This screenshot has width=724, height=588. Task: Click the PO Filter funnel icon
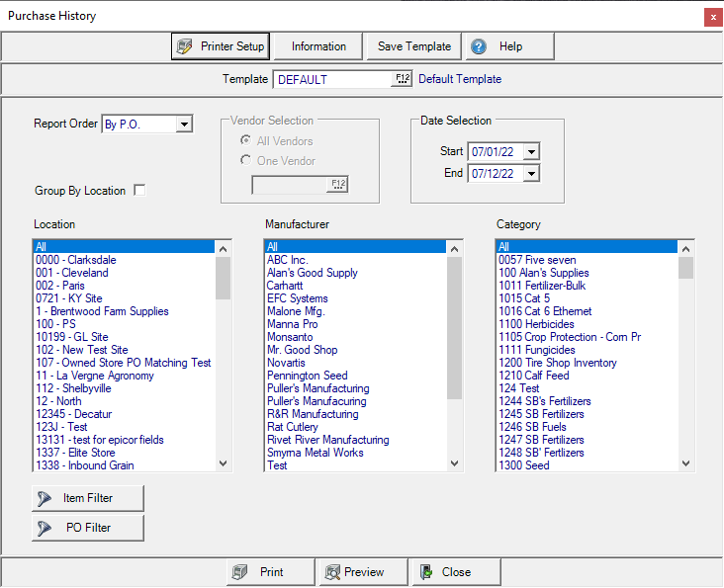point(45,528)
